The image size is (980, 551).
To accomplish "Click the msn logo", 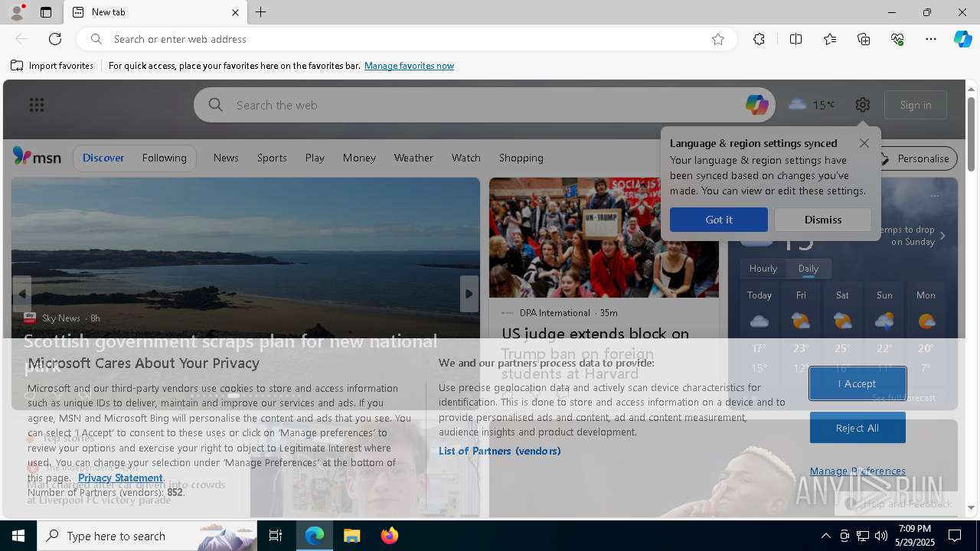I will pyautogui.click(x=37, y=157).
